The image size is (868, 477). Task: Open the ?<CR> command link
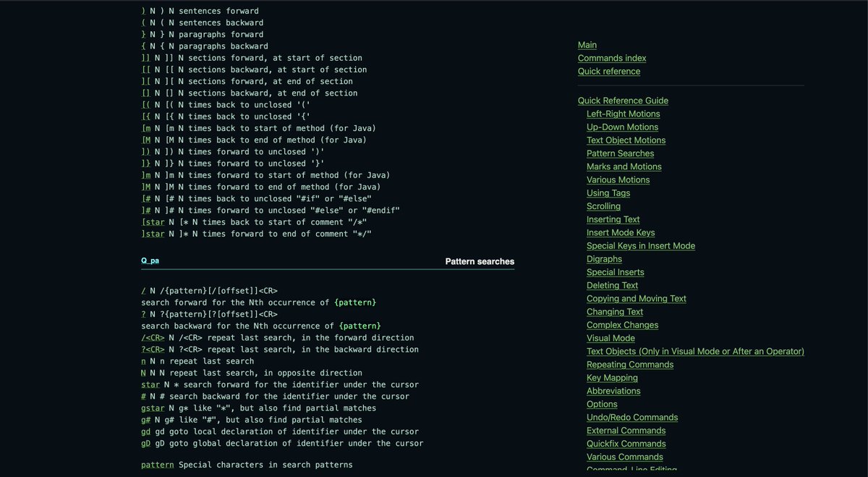[x=153, y=350]
